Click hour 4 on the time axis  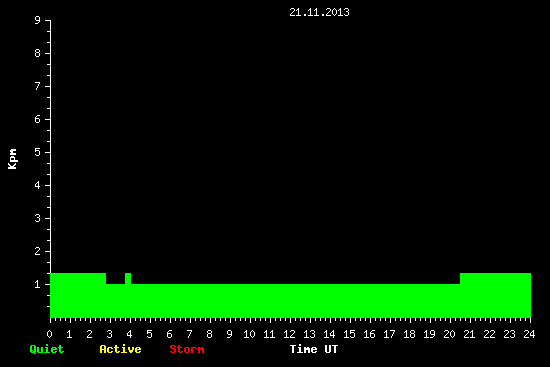(x=129, y=334)
